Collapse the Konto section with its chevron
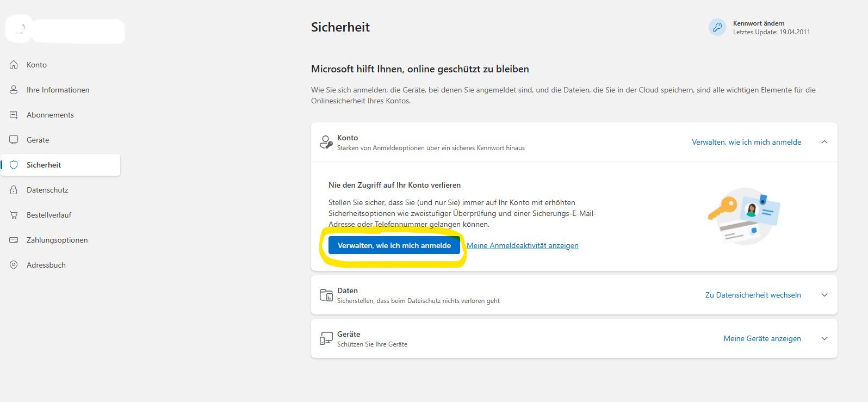This screenshot has width=868, height=402. pos(824,142)
